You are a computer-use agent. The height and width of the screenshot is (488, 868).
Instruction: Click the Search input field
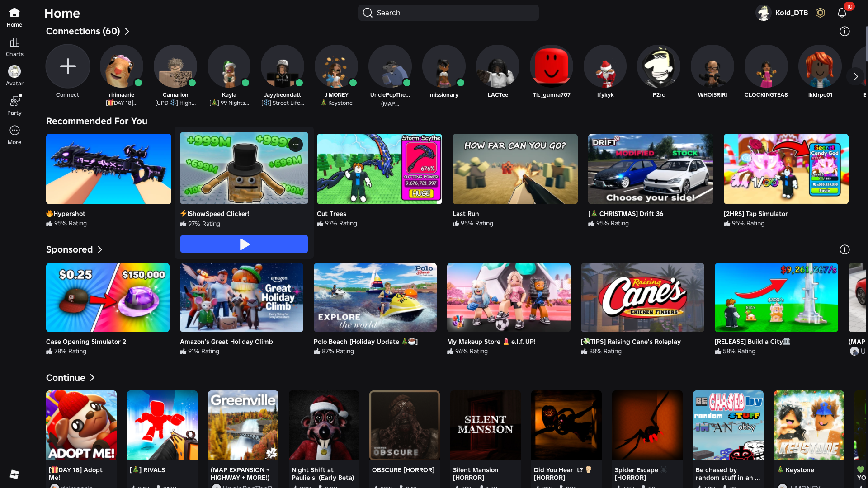[x=448, y=13]
